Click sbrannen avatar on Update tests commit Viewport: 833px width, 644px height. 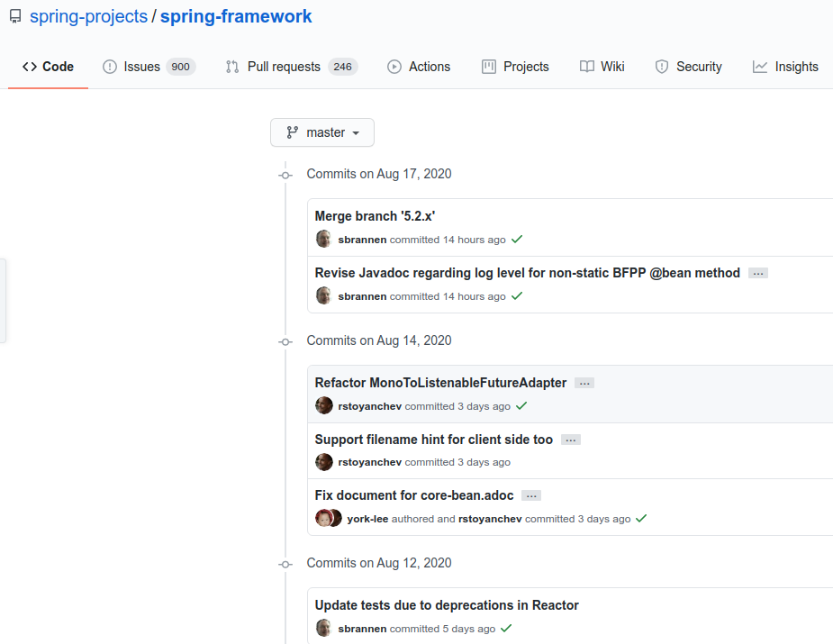pyautogui.click(x=323, y=628)
